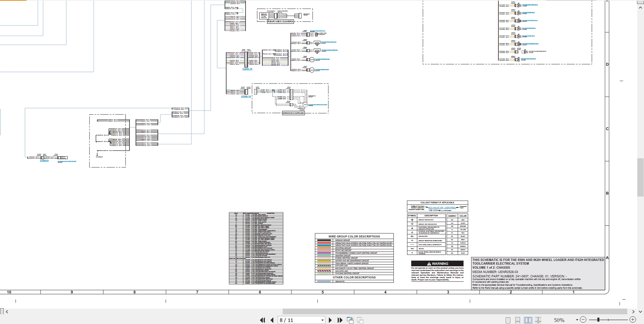Go to the first page

(x=263, y=320)
